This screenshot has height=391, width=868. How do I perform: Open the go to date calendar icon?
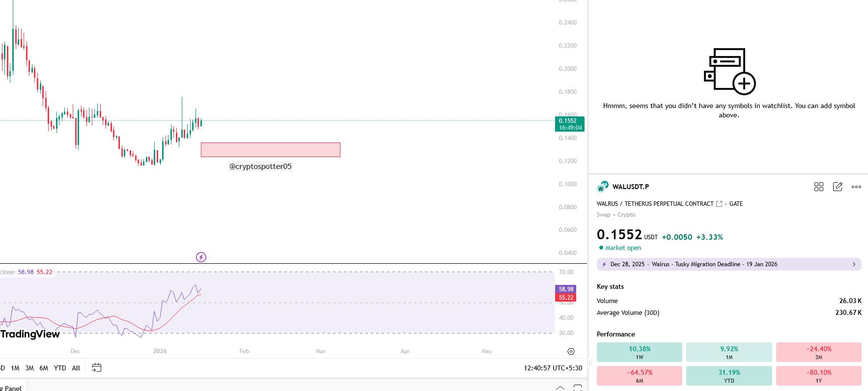click(x=96, y=367)
